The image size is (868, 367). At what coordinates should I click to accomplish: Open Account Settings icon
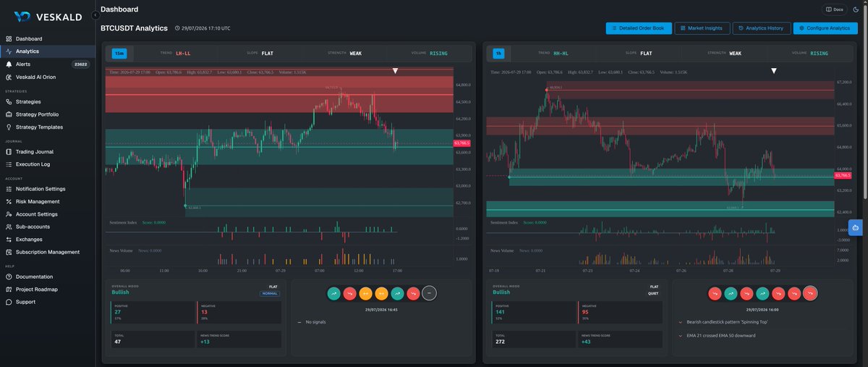tap(8, 214)
